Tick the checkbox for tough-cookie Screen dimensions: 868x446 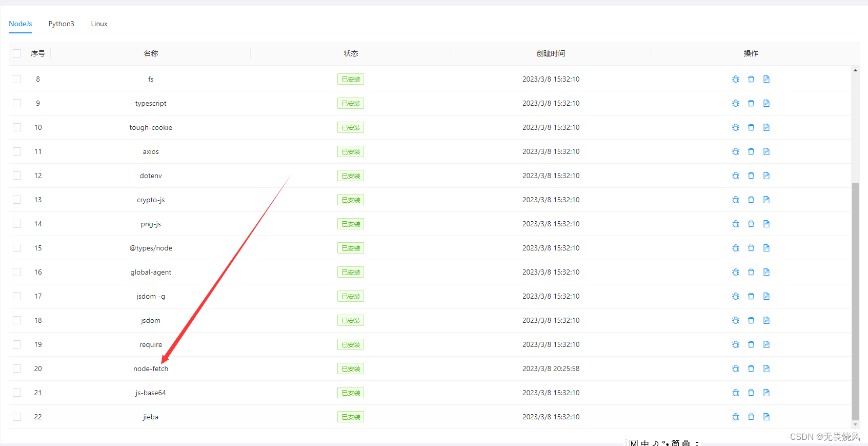17,127
